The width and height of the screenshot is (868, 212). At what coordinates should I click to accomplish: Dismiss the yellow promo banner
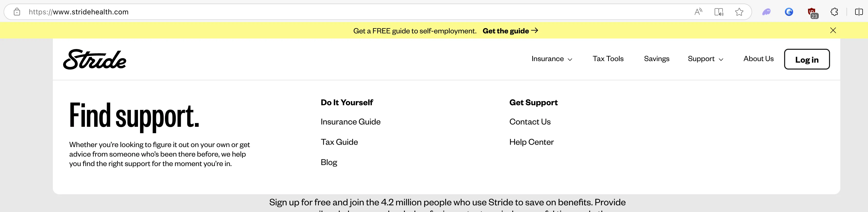click(833, 30)
